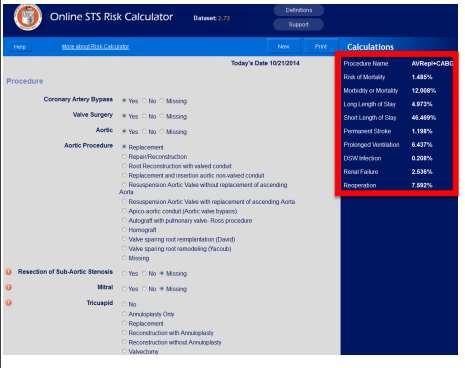Choose Homograft aortic procedure
Viewport: 465px width, 368px height.
click(x=124, y=229)
